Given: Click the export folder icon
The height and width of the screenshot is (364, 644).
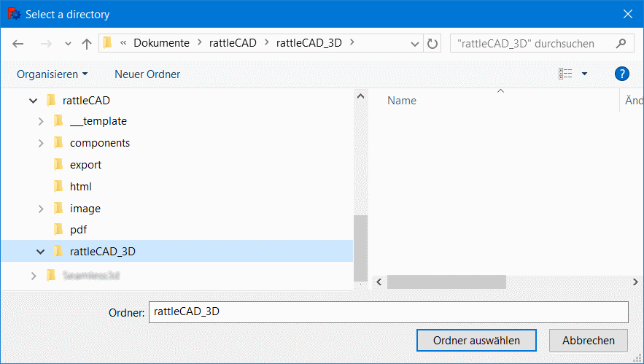Looking at the screenshot, I should click(59, 164).
